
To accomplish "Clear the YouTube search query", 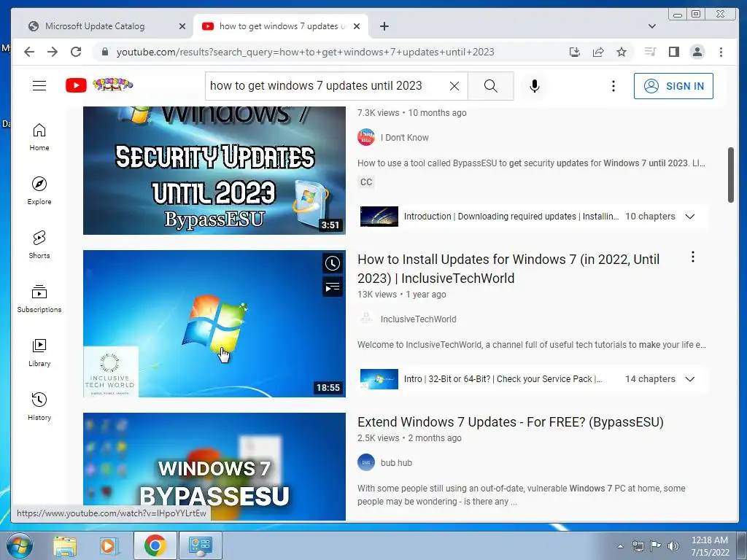I will pos(454,86).
